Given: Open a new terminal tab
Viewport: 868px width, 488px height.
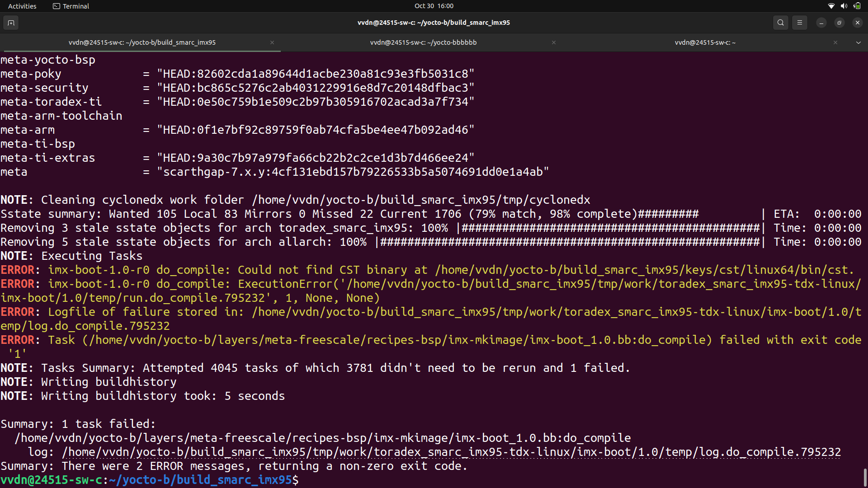Looking at the screenshot, I should click(11, 23).
